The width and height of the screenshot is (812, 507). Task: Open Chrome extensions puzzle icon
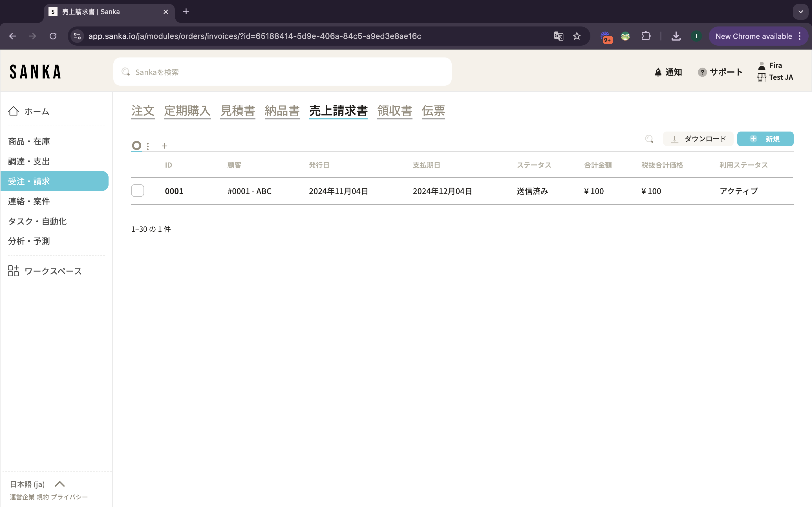pos(646,36)
